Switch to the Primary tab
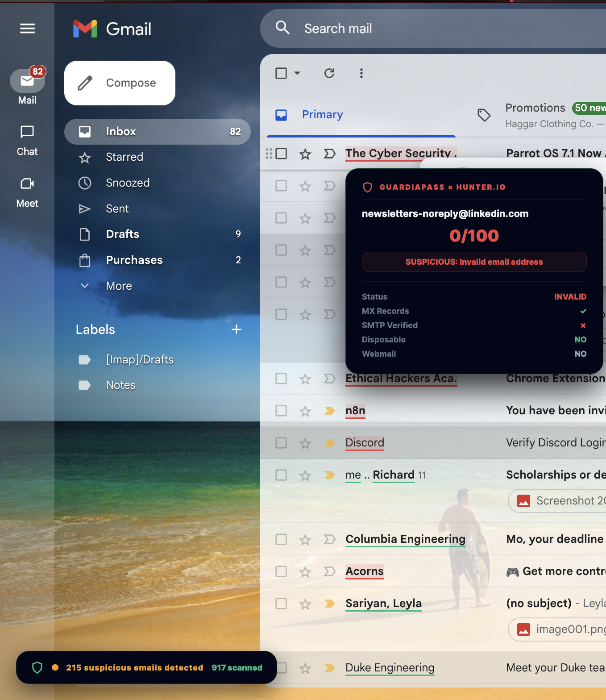The image size is (606, 700). pos(361,115)
